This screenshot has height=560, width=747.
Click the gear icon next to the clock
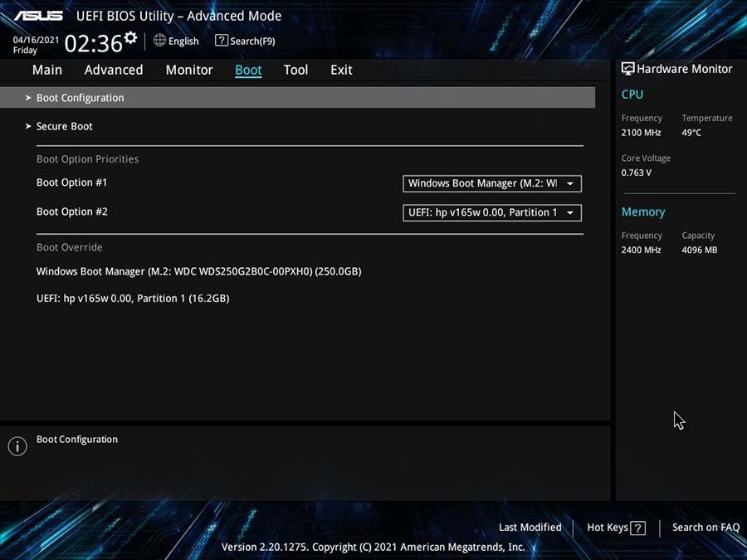[x=130, y=37]
